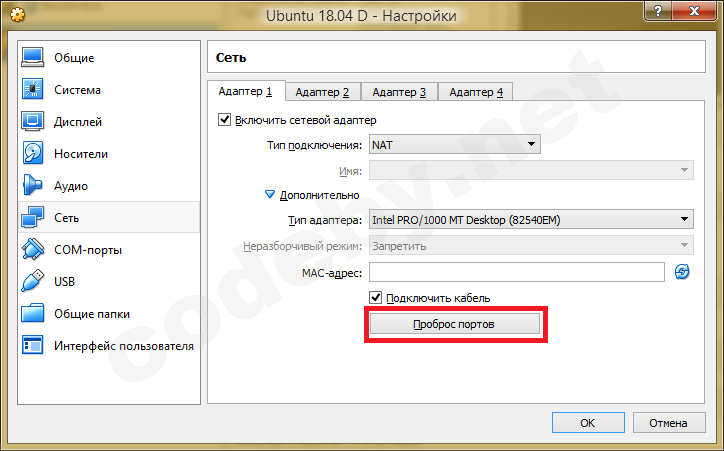Switch to the Адаптер 1 tab
The image size is (724, 451).
click(246, 91)
